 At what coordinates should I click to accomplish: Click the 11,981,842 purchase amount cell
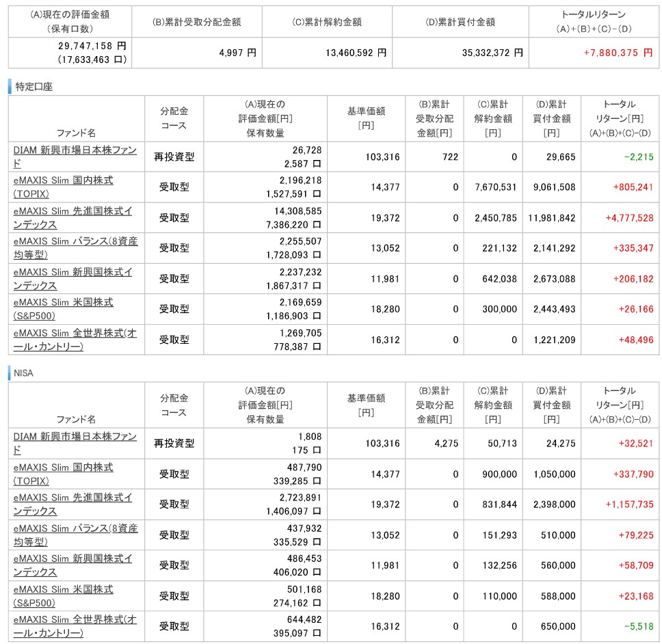point(552,218)
